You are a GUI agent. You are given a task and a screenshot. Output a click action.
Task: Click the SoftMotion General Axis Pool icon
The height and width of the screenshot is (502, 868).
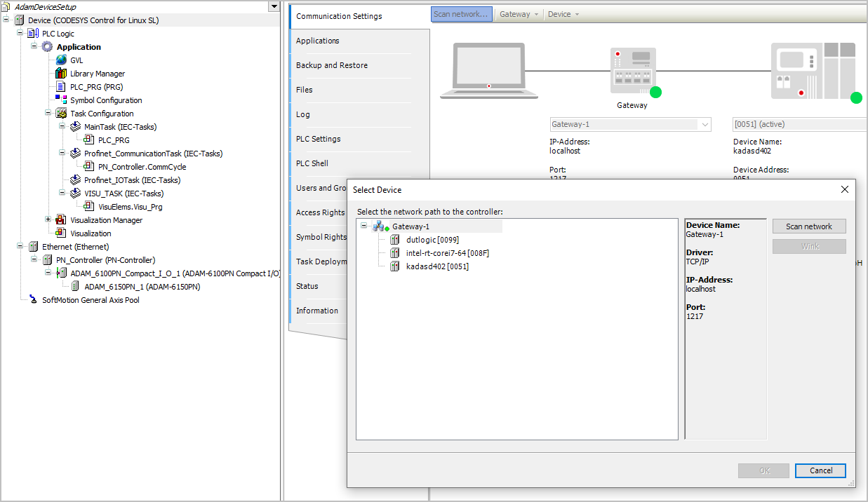(x=33, y=300)
